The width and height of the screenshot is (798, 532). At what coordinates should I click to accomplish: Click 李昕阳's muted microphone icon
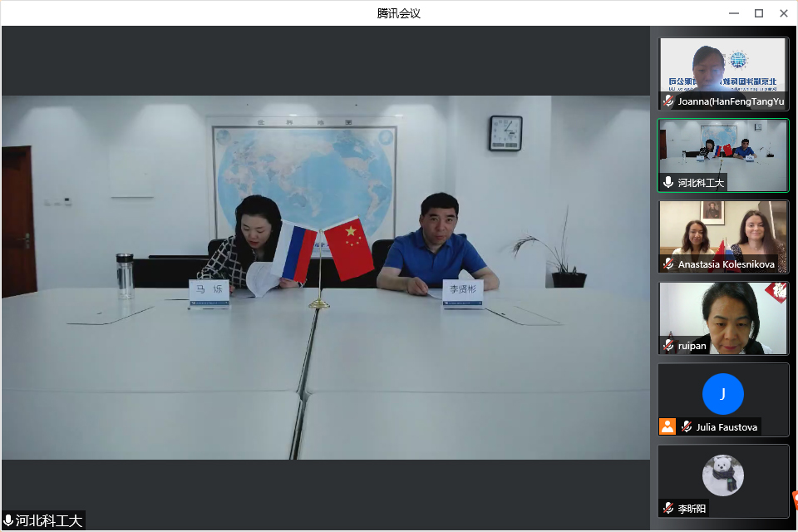pyautogui.click(x=668, y=508)
